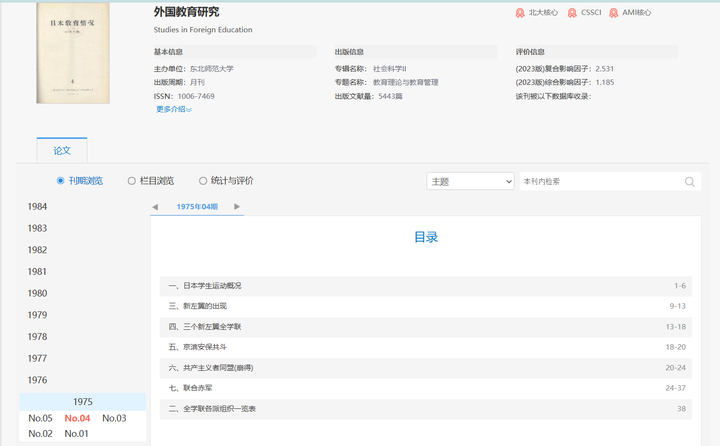Collapse the 1975 year row

point(83,402)
